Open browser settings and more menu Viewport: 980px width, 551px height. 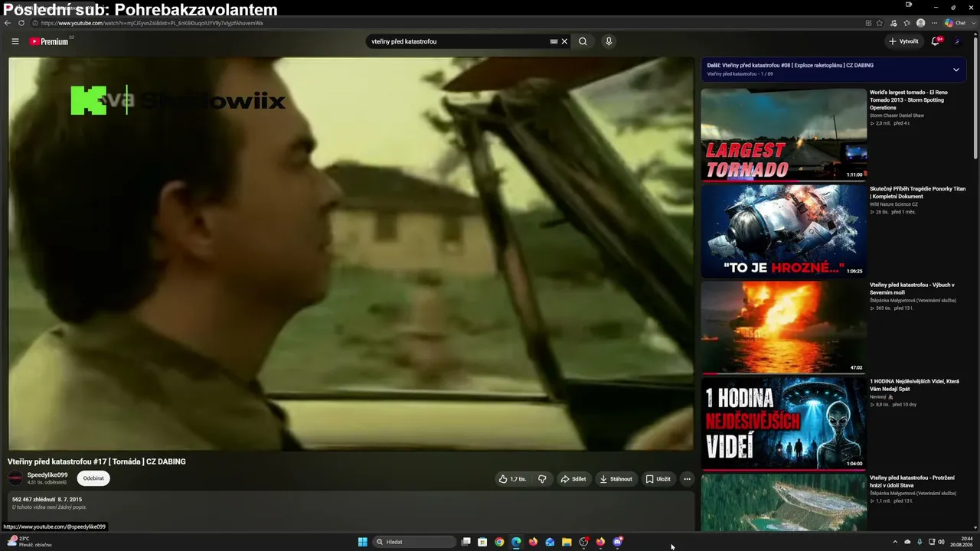(x=934, y=23)
